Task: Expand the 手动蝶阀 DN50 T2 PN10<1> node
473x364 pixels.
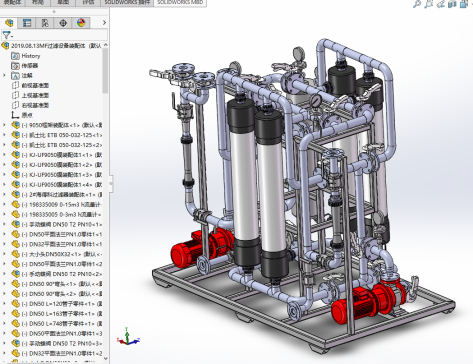Action: pyautogui.click(x=4, y=224)
